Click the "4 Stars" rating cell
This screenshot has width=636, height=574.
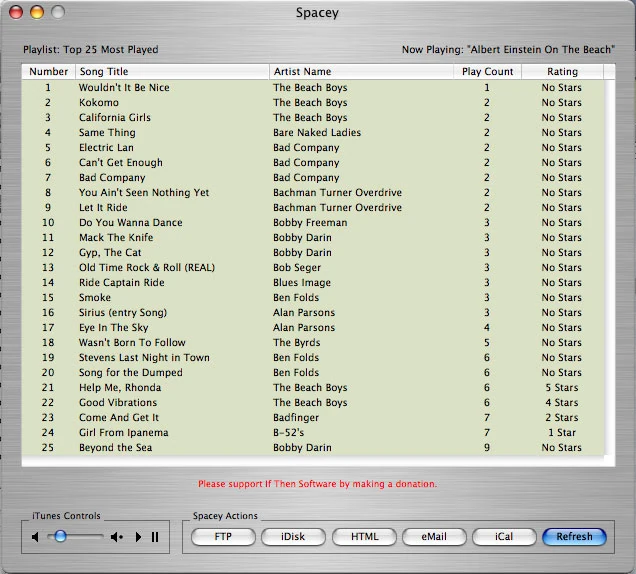[562, 403]
